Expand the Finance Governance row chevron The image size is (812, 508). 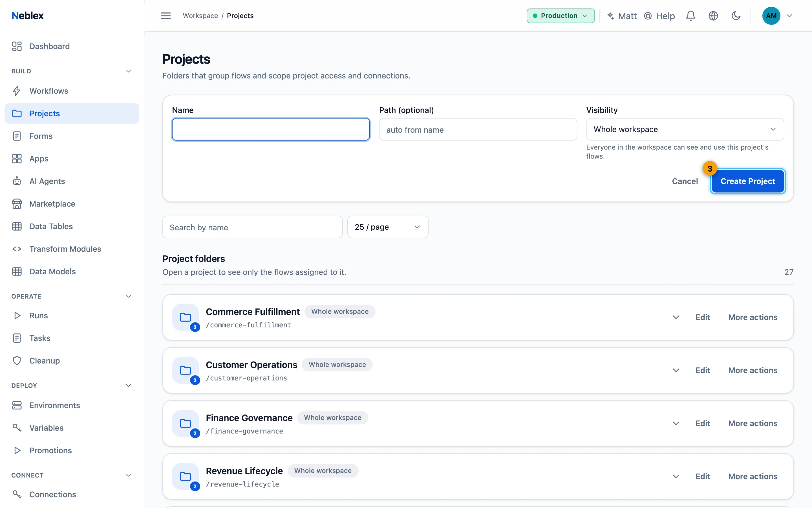676,423
